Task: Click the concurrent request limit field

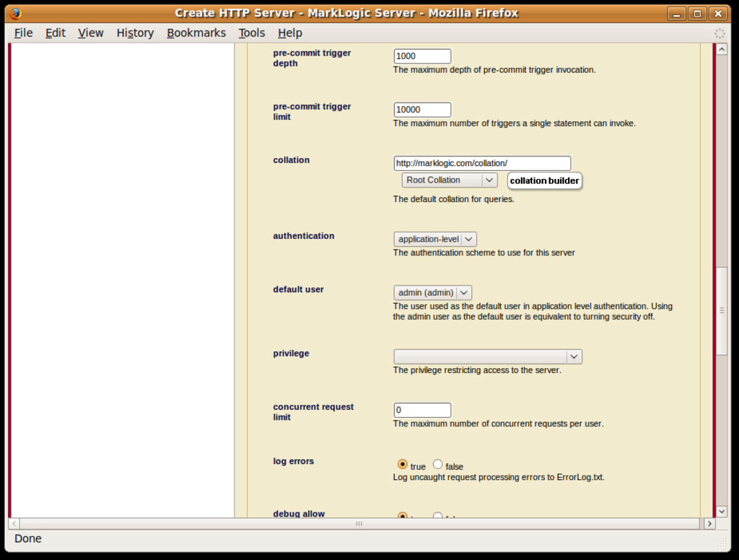Action: [x=422, y=410]
